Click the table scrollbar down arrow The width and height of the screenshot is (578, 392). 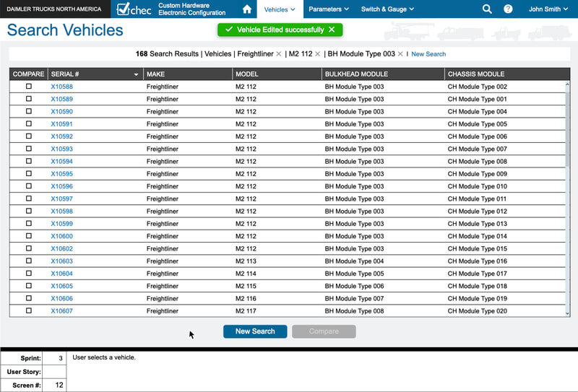[568, 313]
